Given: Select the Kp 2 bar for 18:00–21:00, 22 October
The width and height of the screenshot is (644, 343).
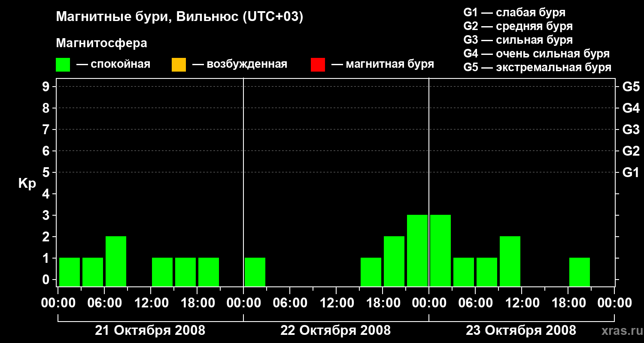Looking at the screenshot, I should click(394, 261).
